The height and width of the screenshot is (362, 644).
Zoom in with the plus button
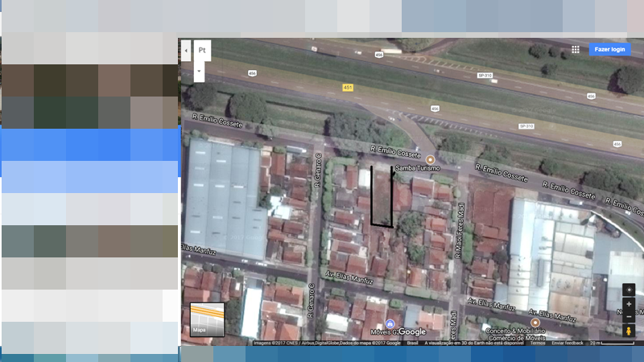629,304
